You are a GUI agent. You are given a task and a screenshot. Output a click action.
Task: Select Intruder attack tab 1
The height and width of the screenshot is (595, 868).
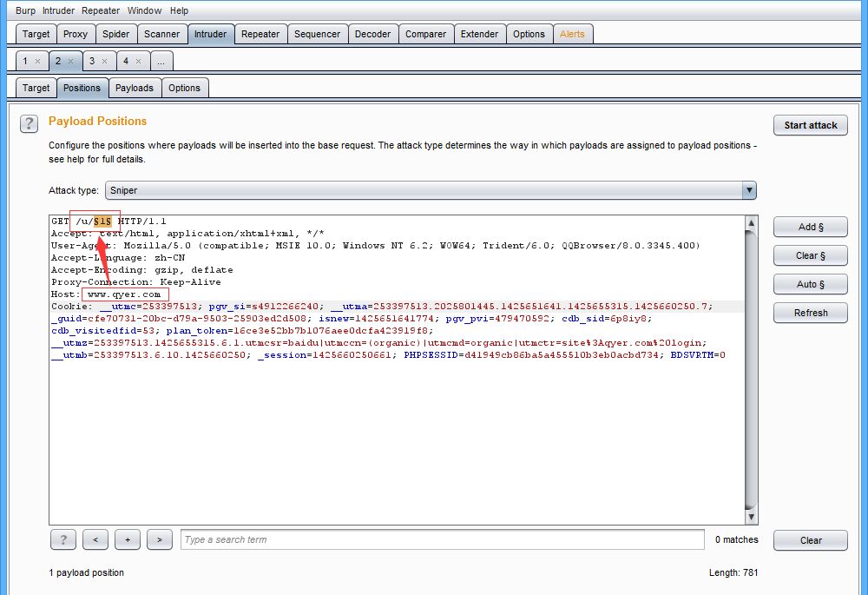[25, 61]
